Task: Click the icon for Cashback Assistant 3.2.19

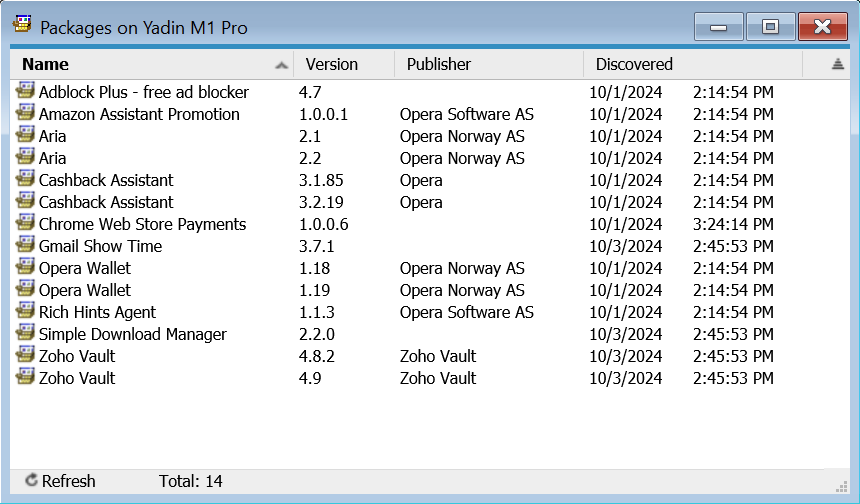Action: (25, 201)
